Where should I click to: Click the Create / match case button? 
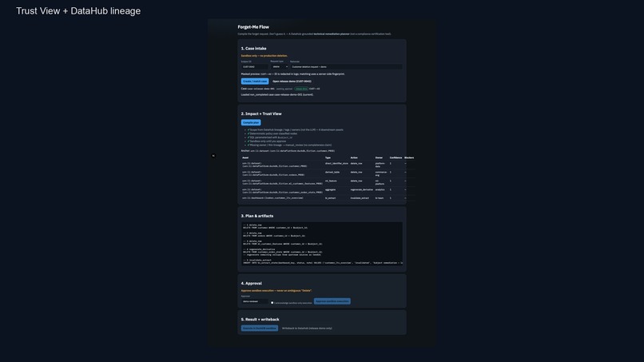255,82
